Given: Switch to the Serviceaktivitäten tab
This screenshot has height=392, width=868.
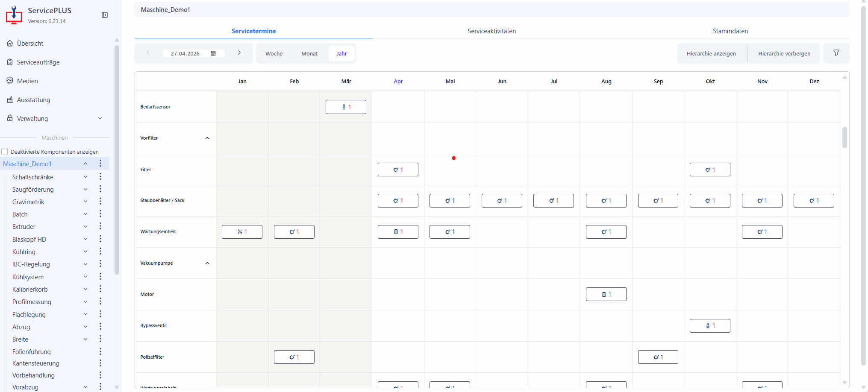Looking at the screenshot, I should click(491, 31).
